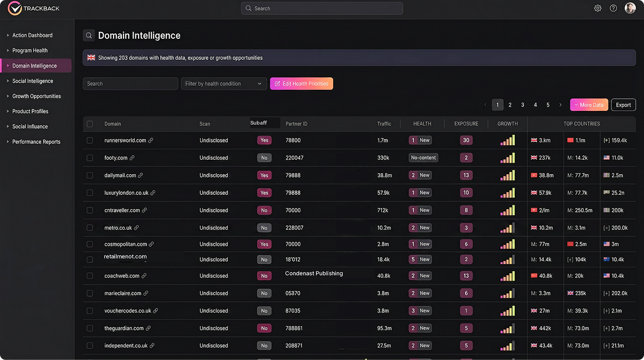The image size is (644, 360).
Task: Click the Condenast Publishing partner cell
Action: coord(314,273)
